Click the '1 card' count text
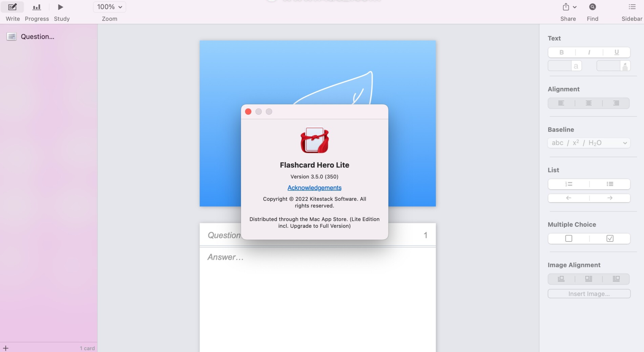 [87, 348]
